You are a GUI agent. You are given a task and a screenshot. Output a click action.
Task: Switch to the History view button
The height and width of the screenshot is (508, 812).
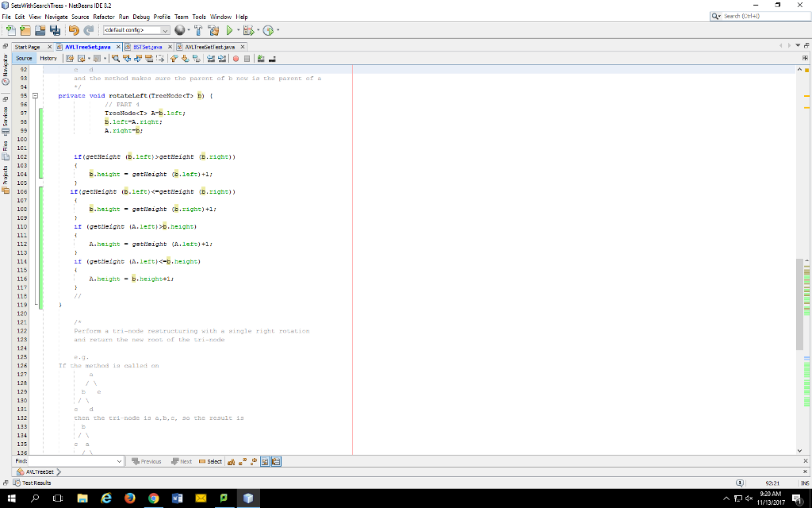48,58
